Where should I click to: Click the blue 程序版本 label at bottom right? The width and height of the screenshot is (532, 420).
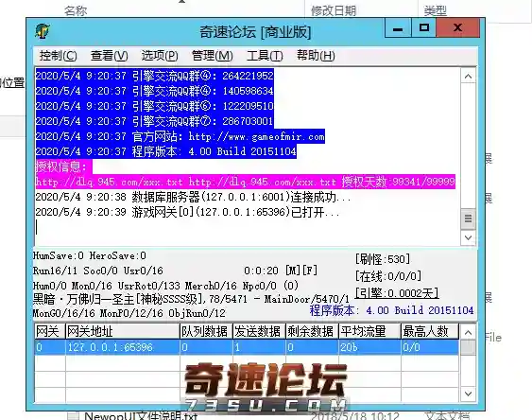[391, 310]
